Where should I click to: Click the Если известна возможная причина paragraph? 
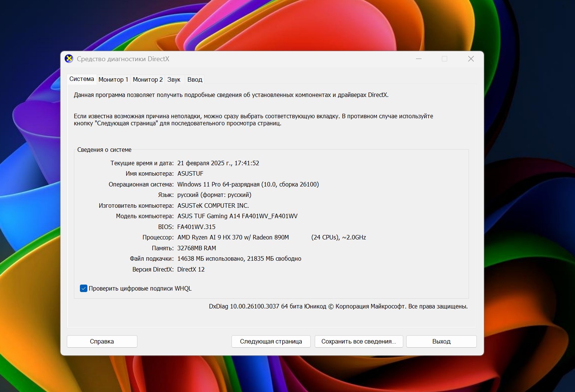point(254,120)
